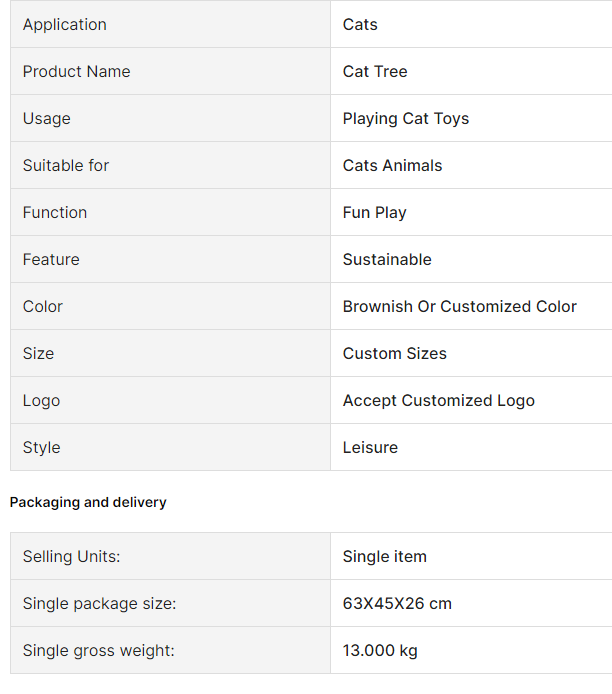The image size is (612, 694).
Task: Click the Custom Sizes value
Action: (x=394, y=353)
